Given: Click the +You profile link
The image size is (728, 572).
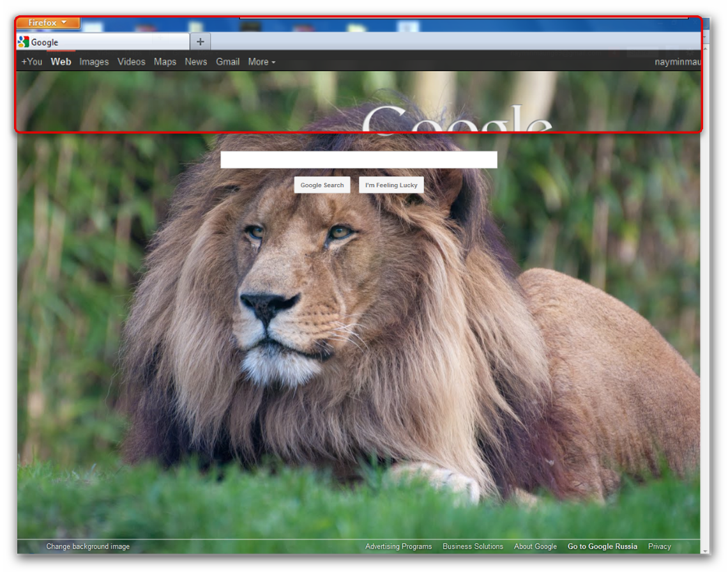Looking at the screenshot, I should [31, 61].
